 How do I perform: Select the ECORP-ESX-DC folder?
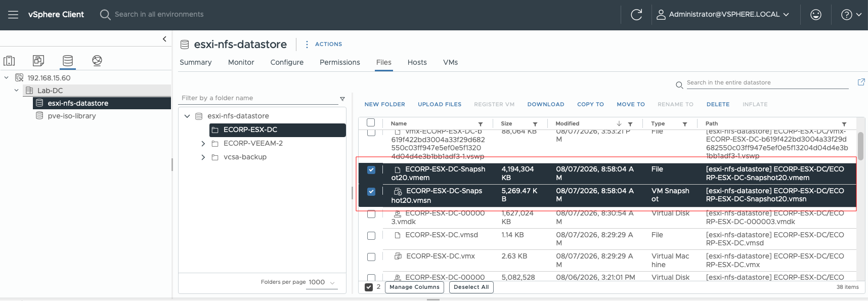(x=278, y=130)
